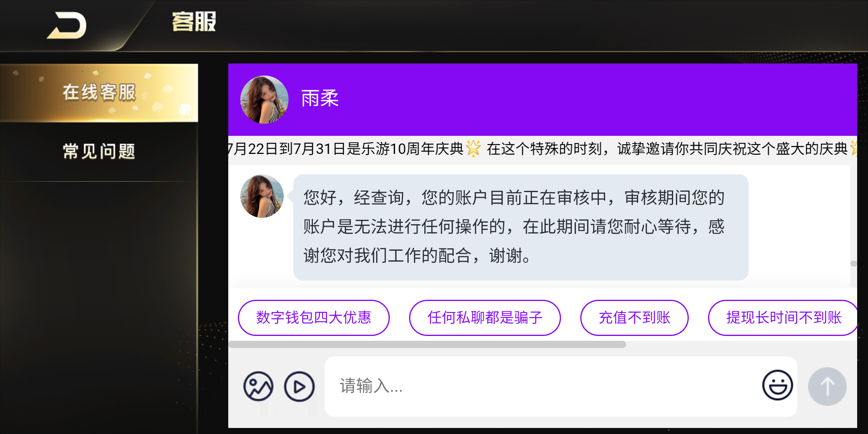
Task: Click the agent avatar beside message
Action: (x=262, y=196)
